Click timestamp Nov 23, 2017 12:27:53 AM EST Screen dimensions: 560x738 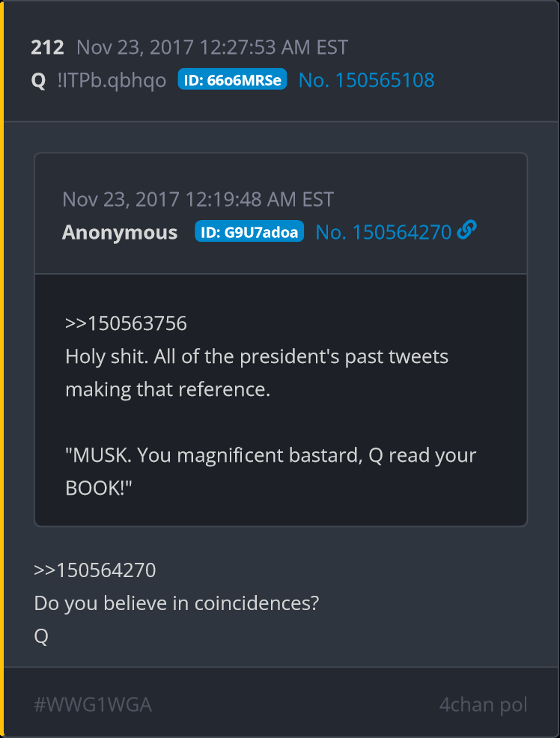pos(212,47)
